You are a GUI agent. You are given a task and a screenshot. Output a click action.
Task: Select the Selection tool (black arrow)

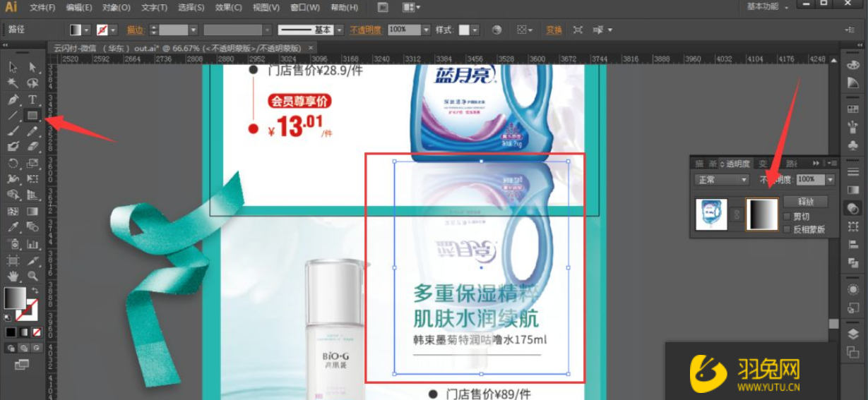point(13,68)
